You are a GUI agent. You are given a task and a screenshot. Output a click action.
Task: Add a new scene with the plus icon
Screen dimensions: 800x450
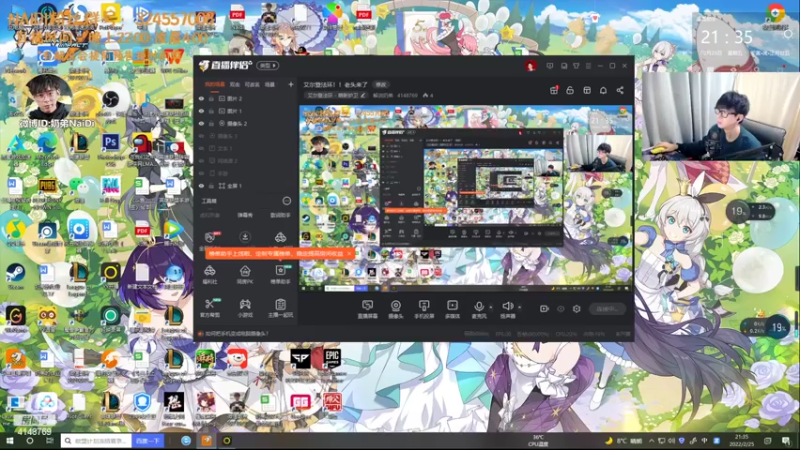click(291, 84)
